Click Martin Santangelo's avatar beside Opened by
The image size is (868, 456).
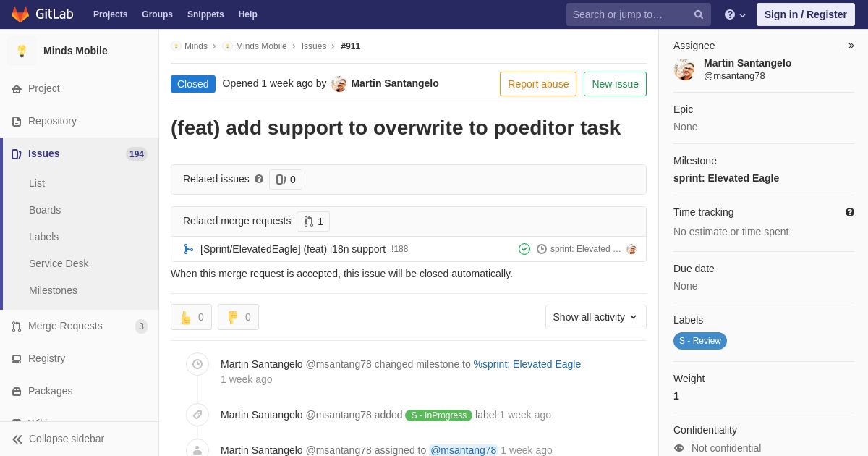(x=339, y=84)
